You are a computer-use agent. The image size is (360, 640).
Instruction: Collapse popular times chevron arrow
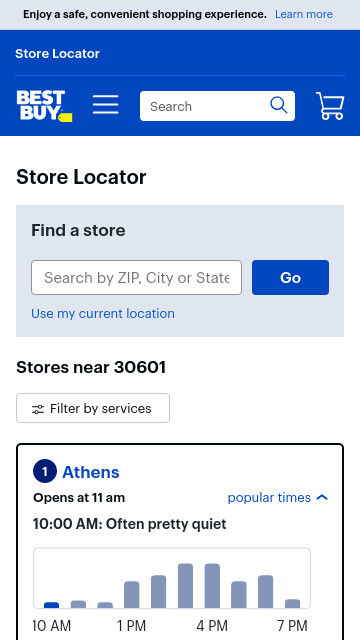[x=322, y=497]
